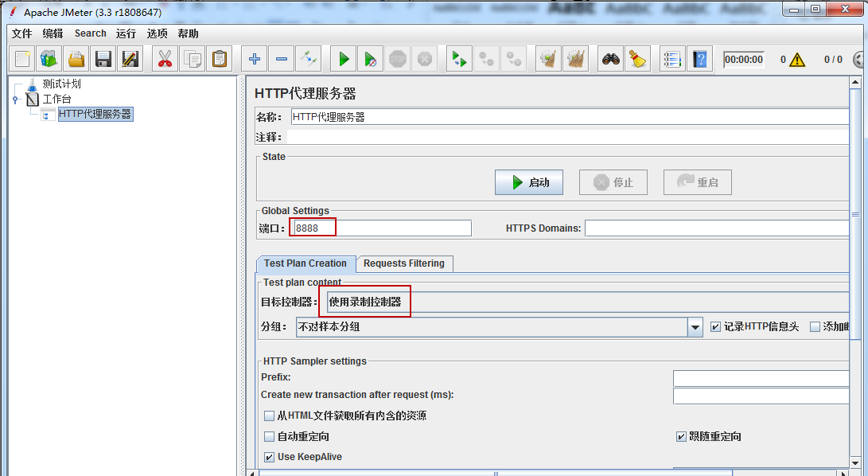Click the Stop sign toolbar icon
Screen dimensions: 868x476
[x=398, y=59]
